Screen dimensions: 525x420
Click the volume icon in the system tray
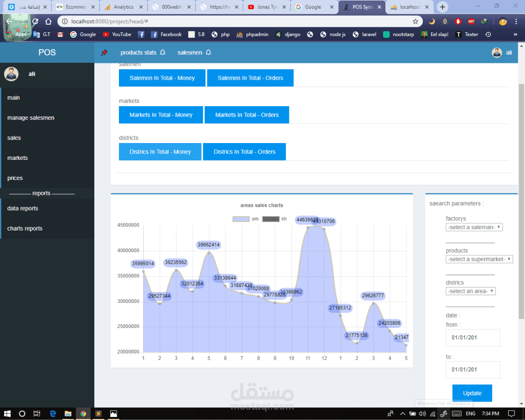click(x=422, y=414)
